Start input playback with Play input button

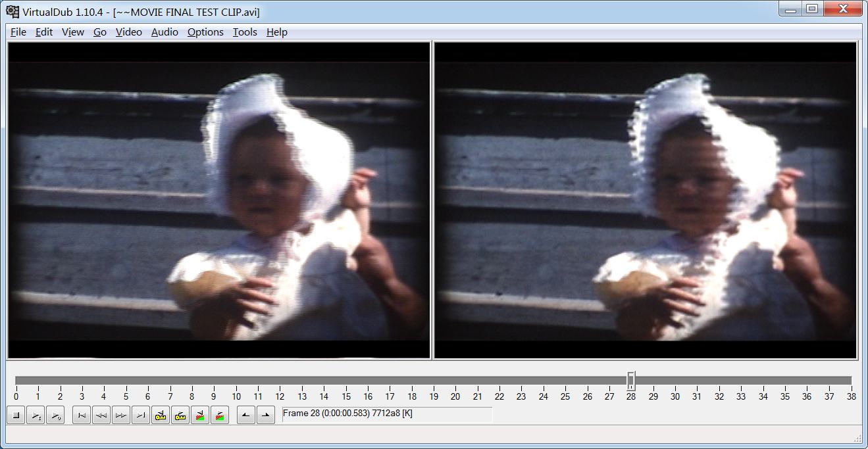point(36,415)
